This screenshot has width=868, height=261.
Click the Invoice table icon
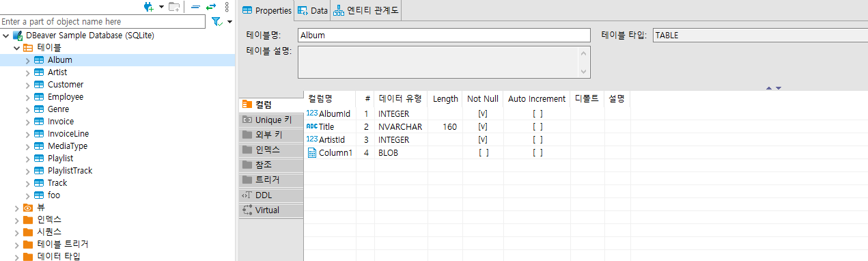39,122
